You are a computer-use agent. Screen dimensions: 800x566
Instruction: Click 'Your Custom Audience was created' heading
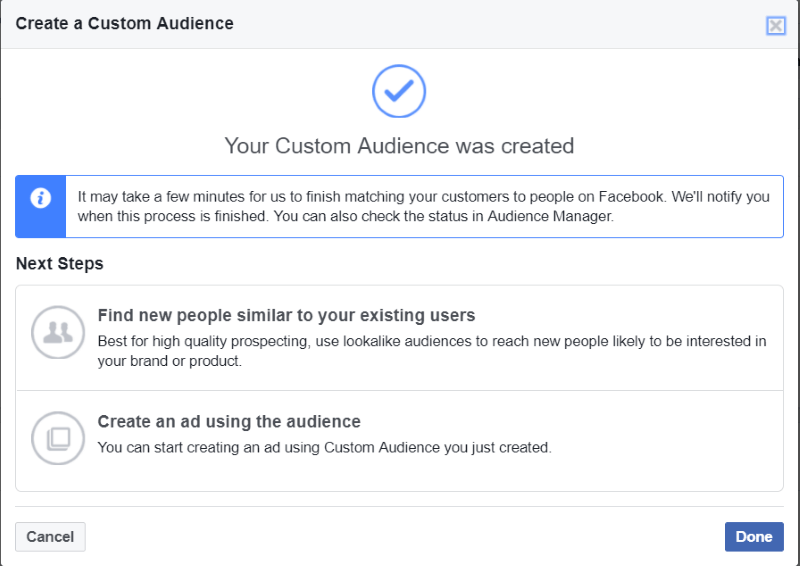click(399, 146)
